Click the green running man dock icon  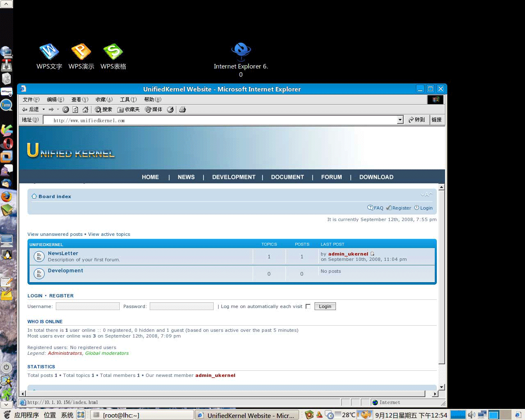[x=7, y=394]
